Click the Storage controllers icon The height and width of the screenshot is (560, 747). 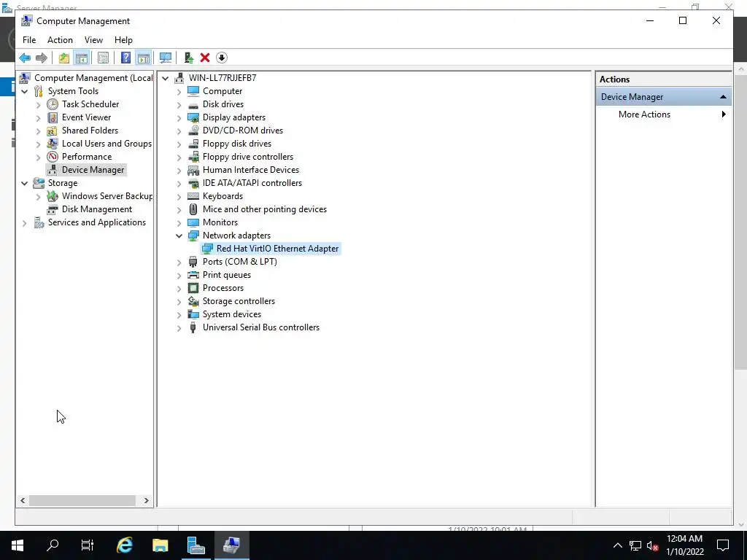[x=193, y=301]
